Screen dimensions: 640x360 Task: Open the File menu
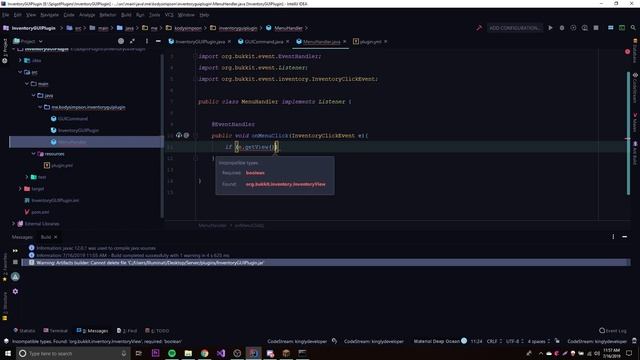pos(6,15)
